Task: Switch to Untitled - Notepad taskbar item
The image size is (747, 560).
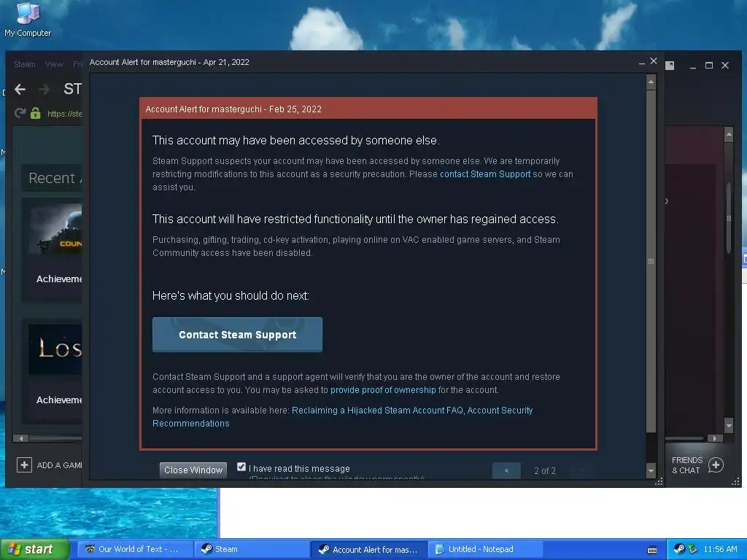Action: point(486,549)
